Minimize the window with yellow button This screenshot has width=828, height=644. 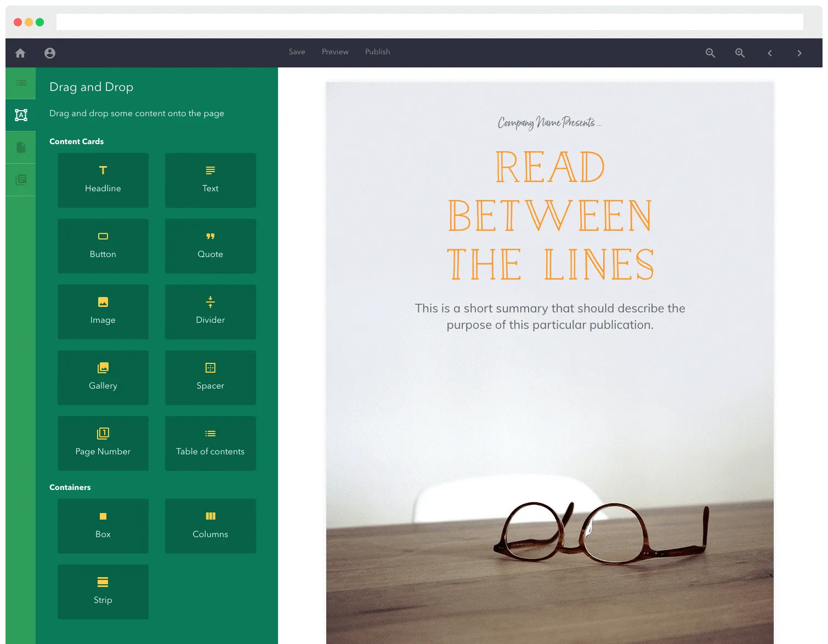tap(29, 22)
